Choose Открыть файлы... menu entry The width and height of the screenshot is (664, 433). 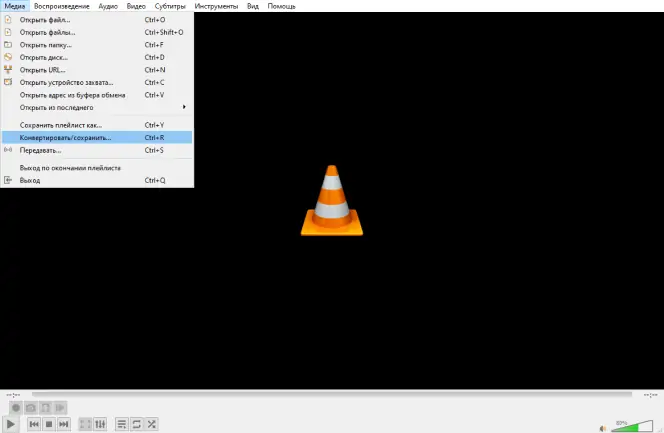[97, 32]
